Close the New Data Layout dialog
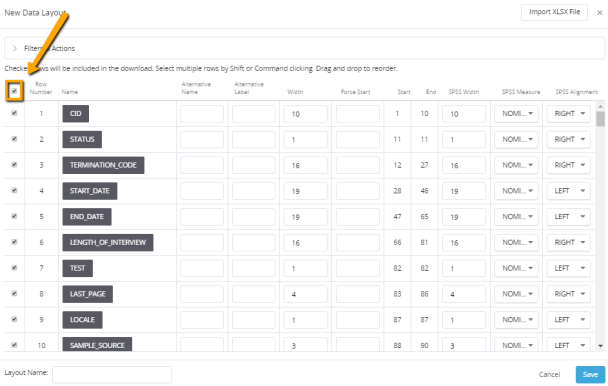Viewport: 608px width, 386px height. point(599,13)
